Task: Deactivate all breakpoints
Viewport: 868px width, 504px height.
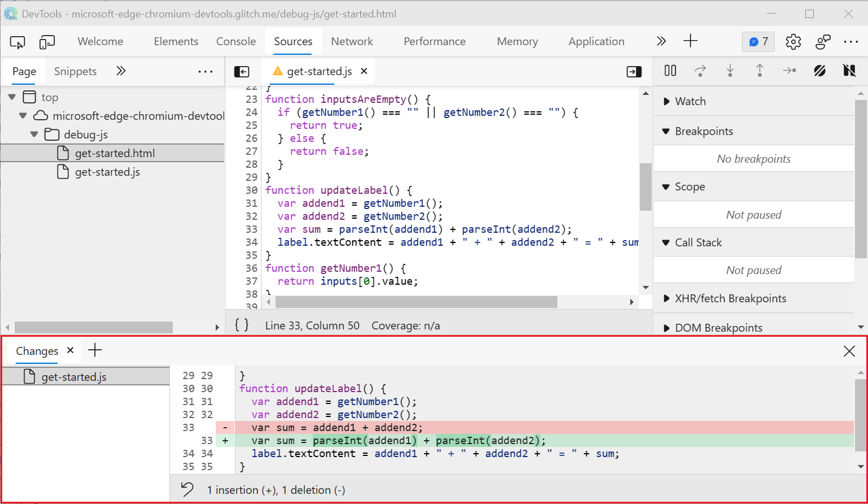Action: click(x=820, y=71)
